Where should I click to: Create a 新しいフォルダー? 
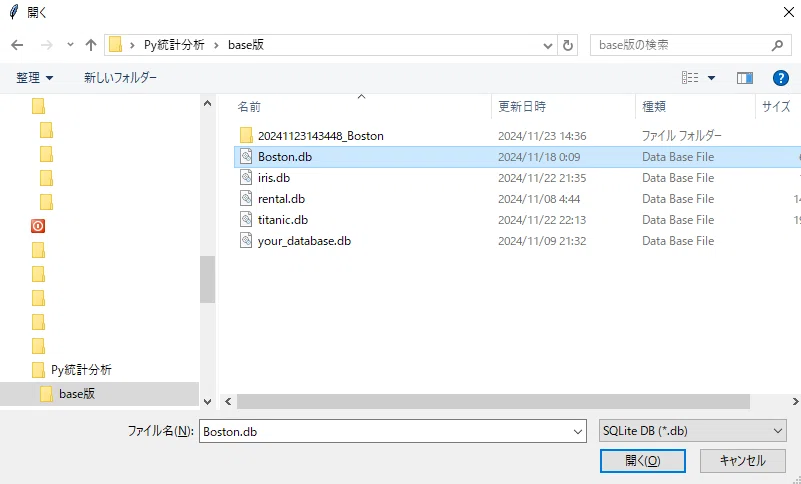121,78
